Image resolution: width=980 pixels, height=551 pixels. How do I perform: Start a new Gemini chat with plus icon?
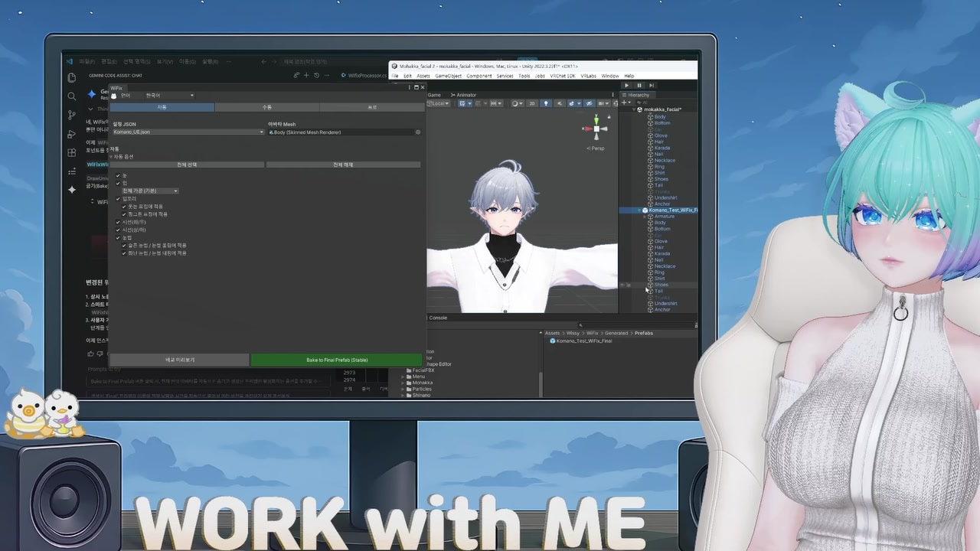point(306,75)
